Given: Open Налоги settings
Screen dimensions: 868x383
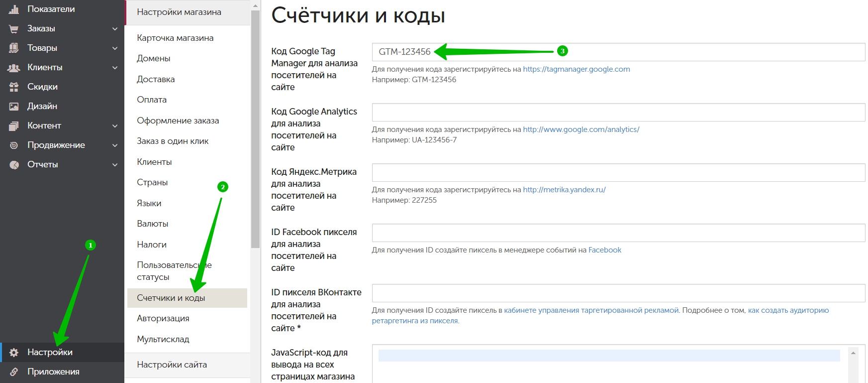Looking at the screenshot, I should [152, 245].
